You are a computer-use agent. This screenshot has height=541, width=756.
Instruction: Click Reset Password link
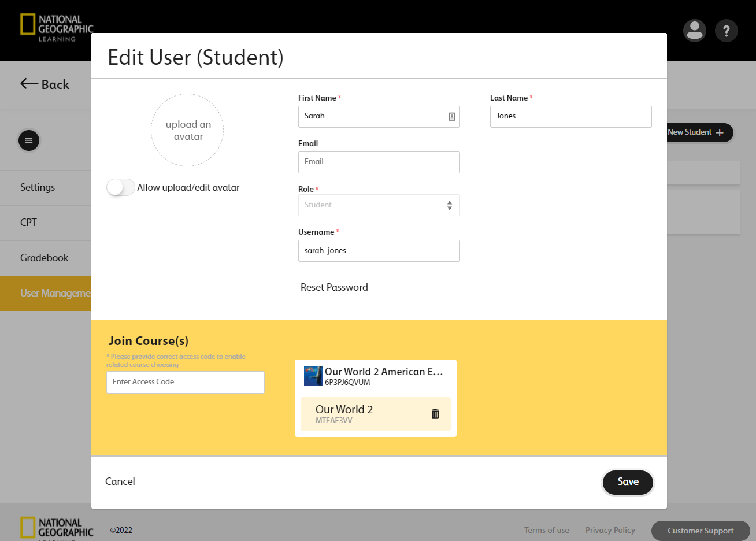point(334,287)
